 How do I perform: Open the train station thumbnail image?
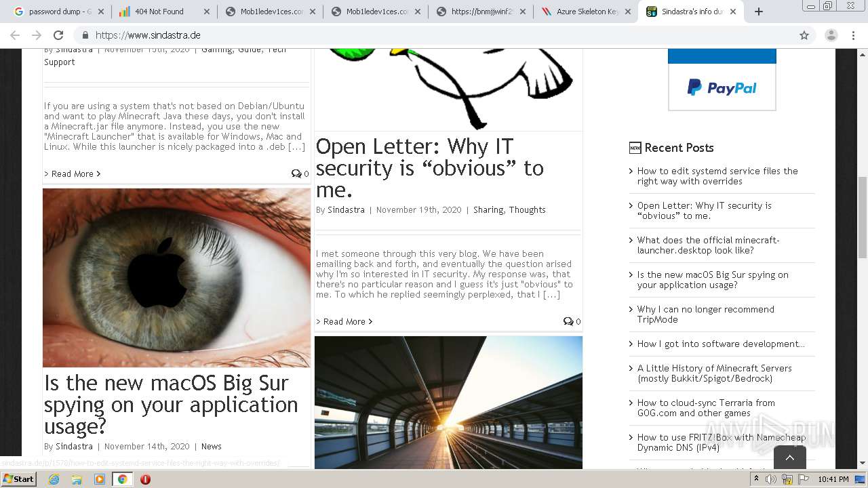coord(448,403)
